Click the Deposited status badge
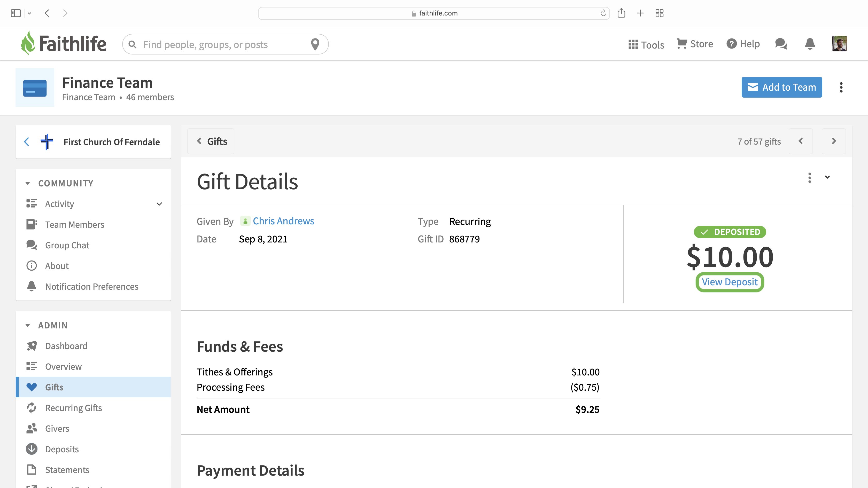The height and width of the screenshot is (488, 868). (x=730, y=232)
